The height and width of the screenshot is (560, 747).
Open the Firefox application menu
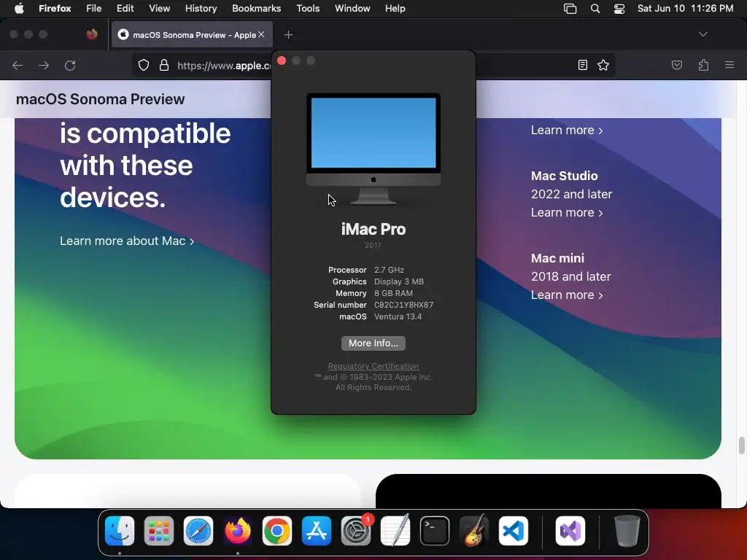click(x=55, y=9)
